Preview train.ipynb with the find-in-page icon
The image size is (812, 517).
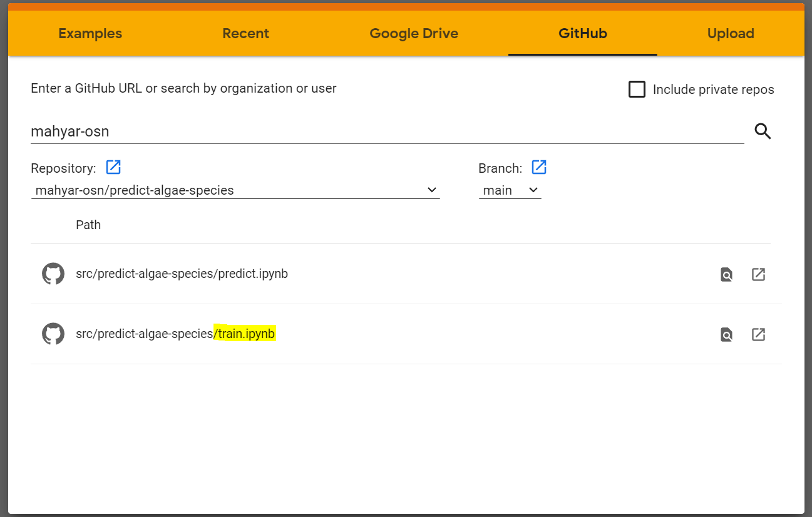coord(726,334)
